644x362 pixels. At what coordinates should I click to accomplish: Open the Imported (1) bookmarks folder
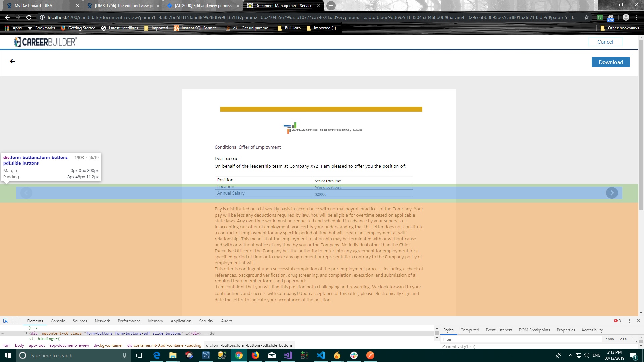click(321, 28)
